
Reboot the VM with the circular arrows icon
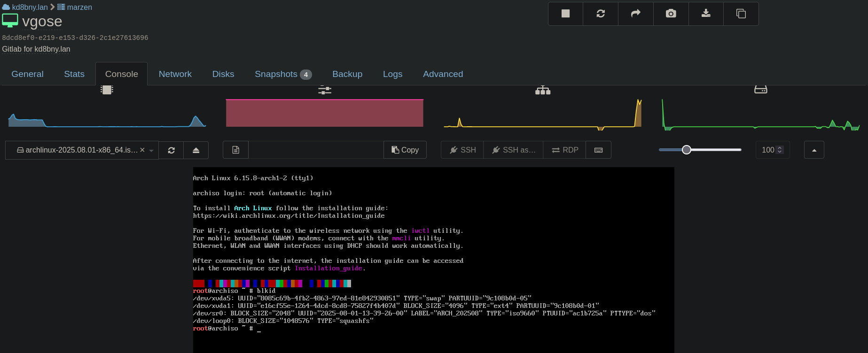point(601,14)
